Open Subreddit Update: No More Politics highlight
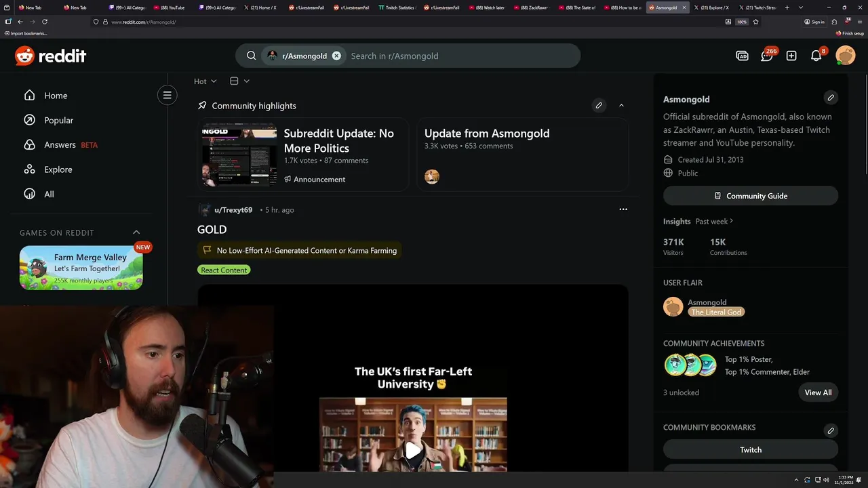The width and height of the screenshot is (868, 488). click(338, 140)
